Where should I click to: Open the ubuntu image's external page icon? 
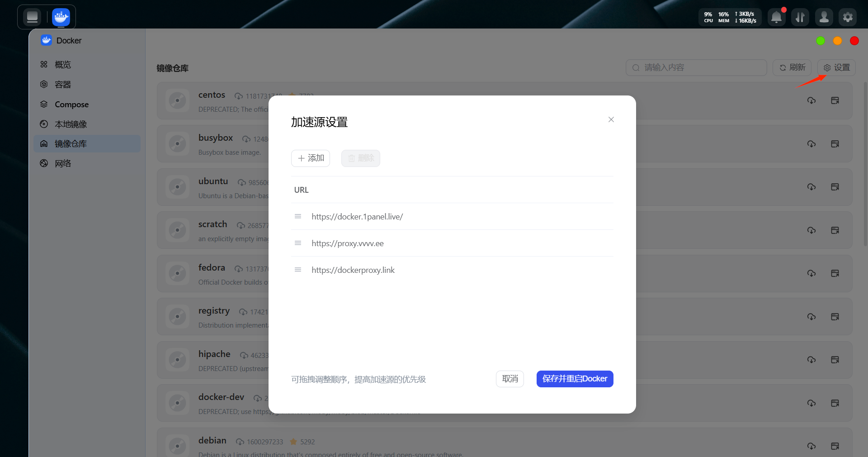click(x=835, y=187)
